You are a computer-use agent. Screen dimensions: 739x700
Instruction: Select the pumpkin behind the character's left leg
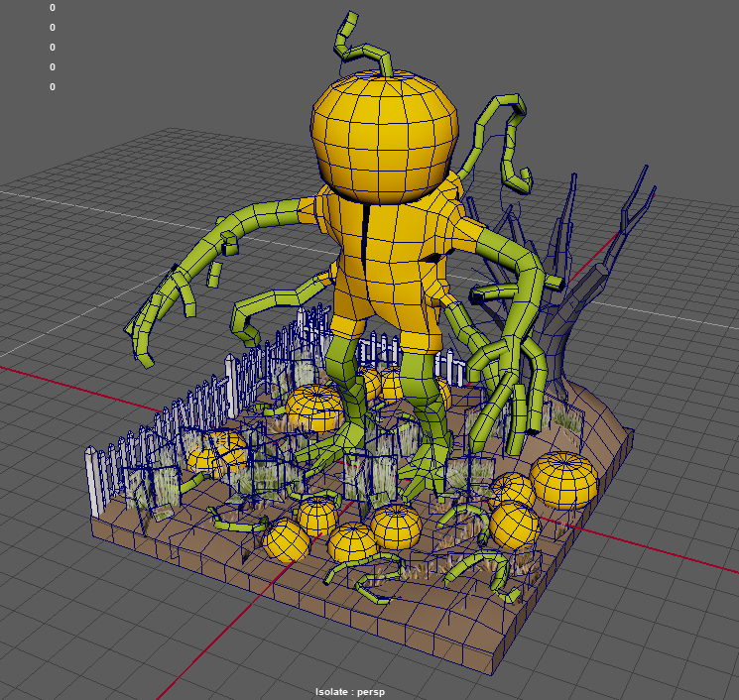pos(315,407)
